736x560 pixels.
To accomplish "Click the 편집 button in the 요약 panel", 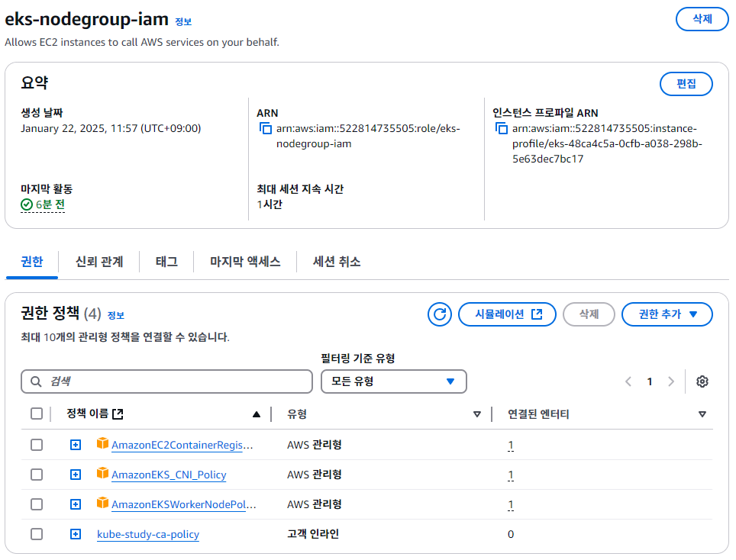I will tap(686, 84).
